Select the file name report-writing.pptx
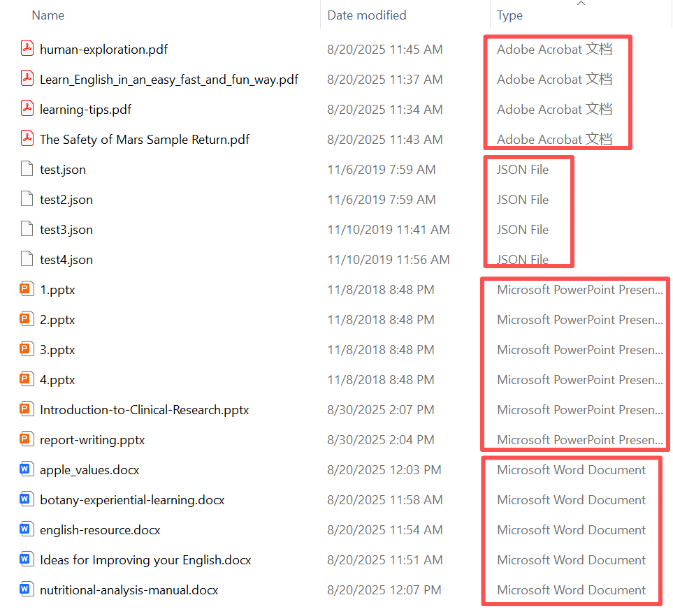Screen dimensions: 673x616 pos(92,440)
